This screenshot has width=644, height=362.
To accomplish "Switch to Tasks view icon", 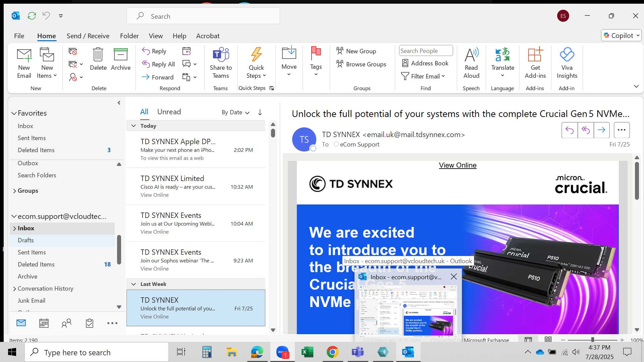I will (x=90, y=323).
